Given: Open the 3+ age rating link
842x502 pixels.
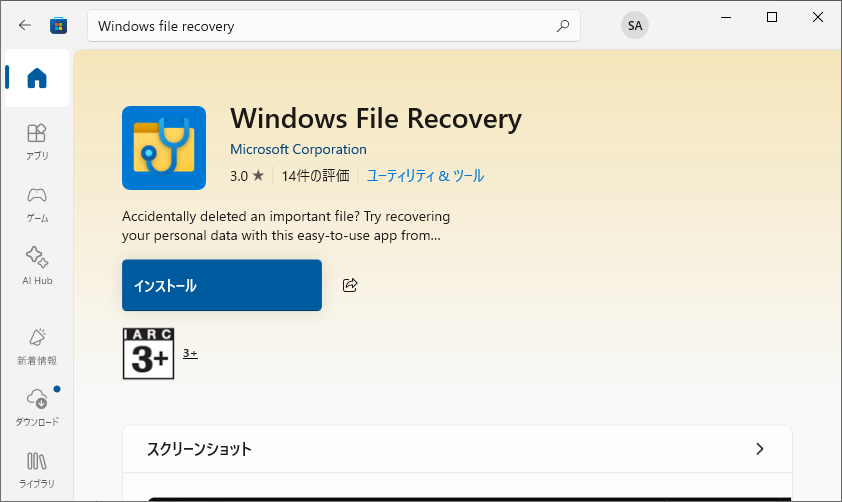Looking at the screenshot, I should (x=190, y=353).
